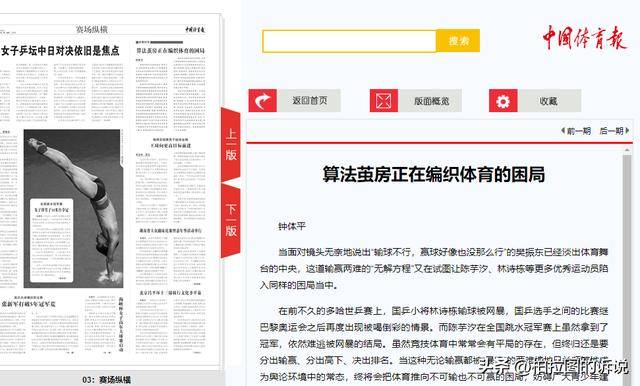Image resolution: width=640 pixels, height=386 pixels.
Task: Open the previous issue via 前一期
Action: tap(576, 131)
